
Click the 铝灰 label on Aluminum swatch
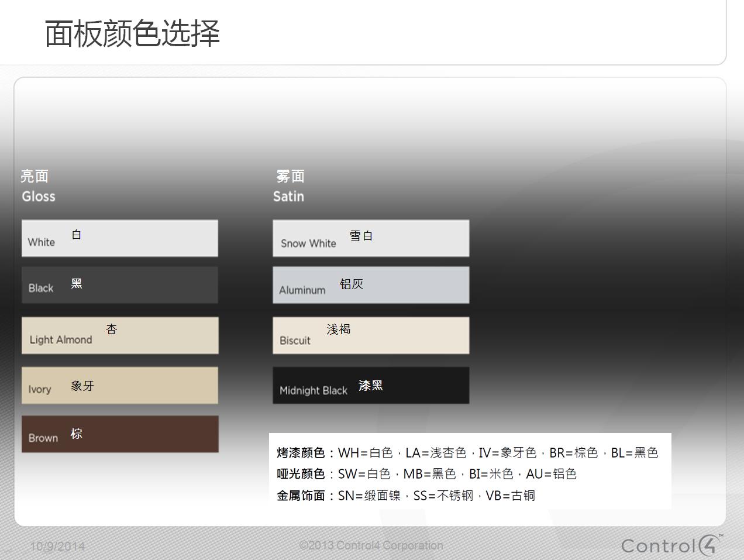pos(352,284)
